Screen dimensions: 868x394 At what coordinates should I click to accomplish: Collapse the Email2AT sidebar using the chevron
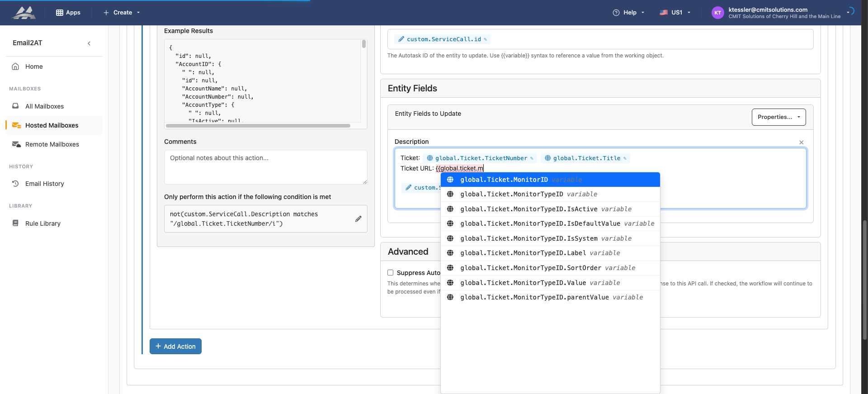click(x=89, y=43)
